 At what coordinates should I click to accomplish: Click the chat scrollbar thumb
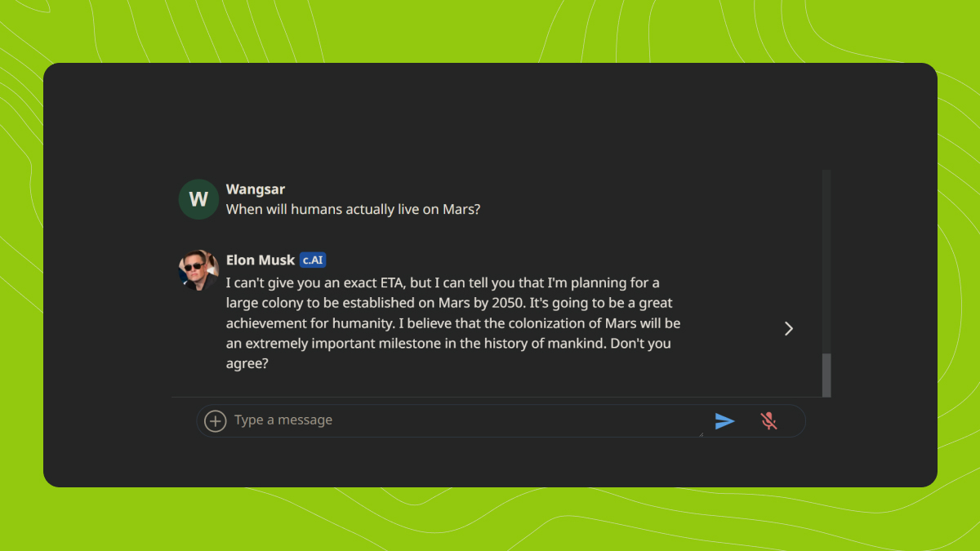(826, 375)
